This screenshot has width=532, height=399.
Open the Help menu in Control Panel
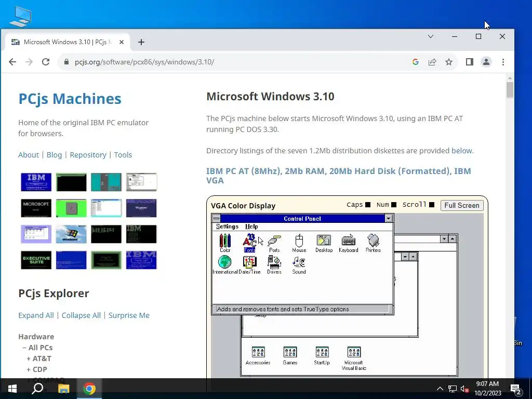251,227
